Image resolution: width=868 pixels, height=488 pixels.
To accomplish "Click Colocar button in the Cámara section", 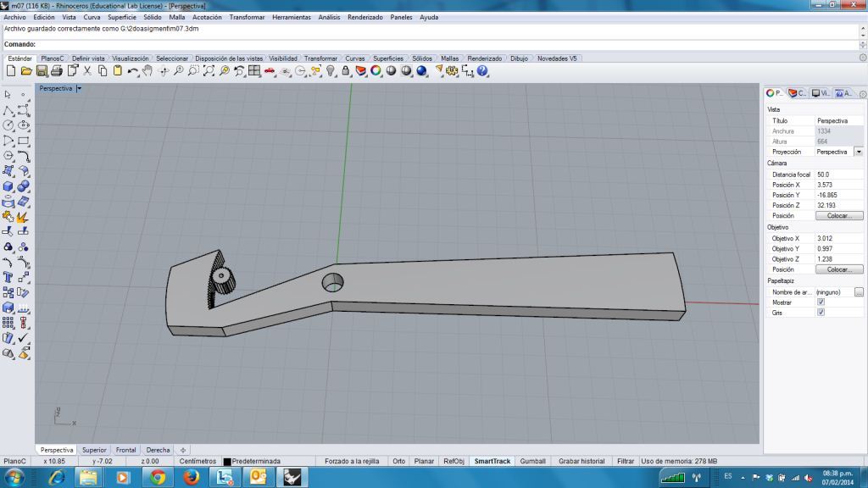I will point(839,216).
